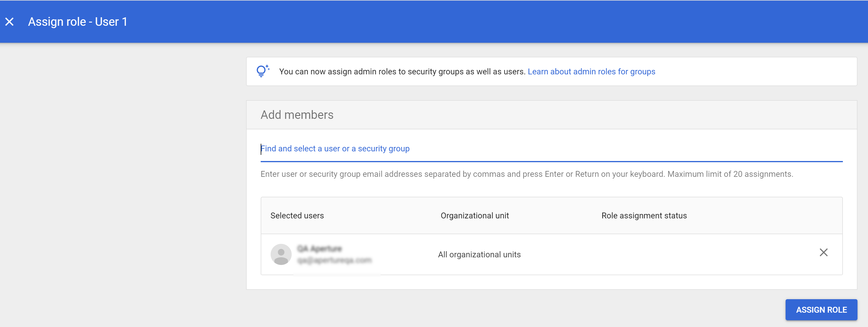Click the blurred user email address
This screenshot has height=327, width=868.
334,260
